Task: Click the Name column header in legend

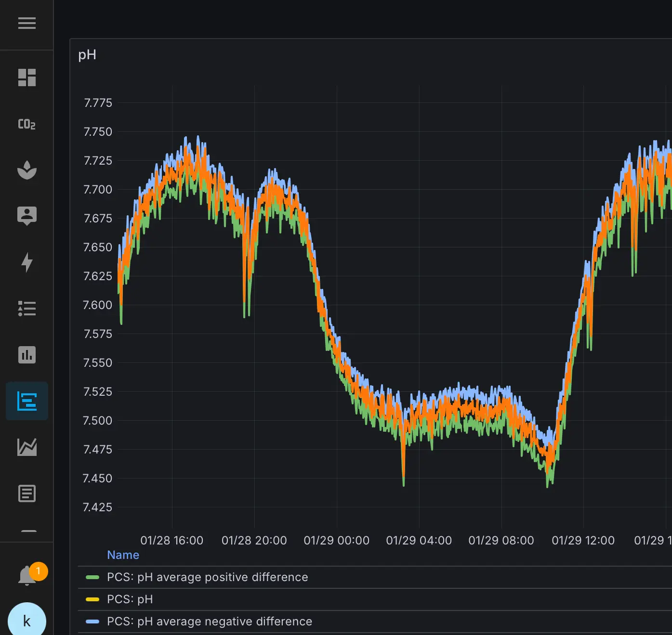Action: click(123, 555)
